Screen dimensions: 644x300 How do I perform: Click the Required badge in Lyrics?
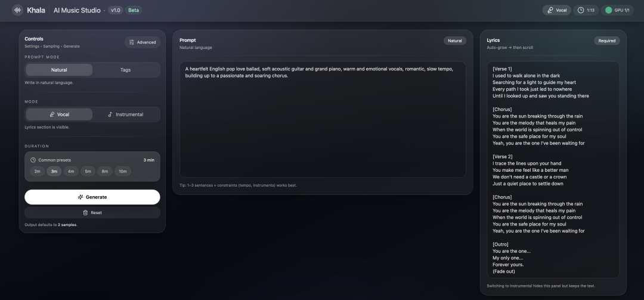(x=607, y=41)
